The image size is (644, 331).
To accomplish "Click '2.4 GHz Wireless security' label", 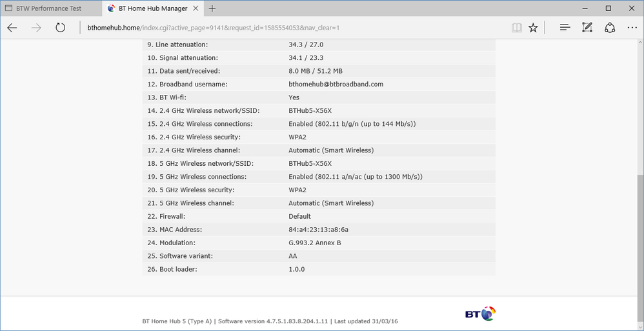I will pos(194,137).
